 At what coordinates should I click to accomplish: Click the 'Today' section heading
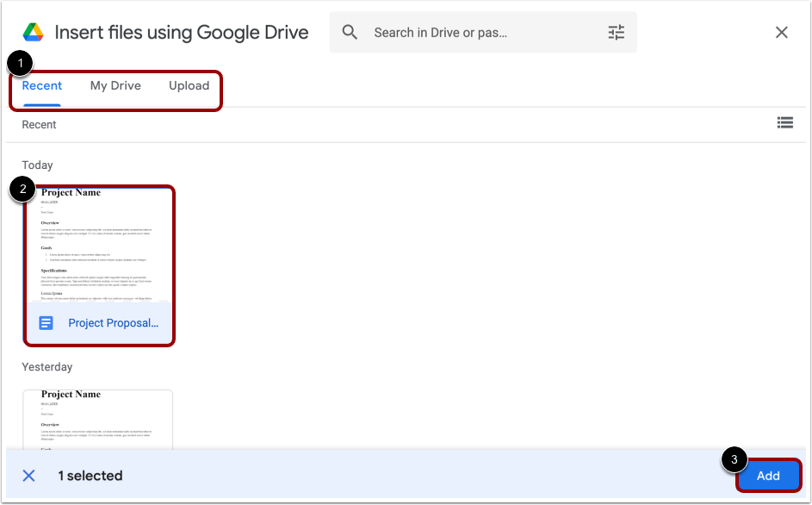(37, 165)
